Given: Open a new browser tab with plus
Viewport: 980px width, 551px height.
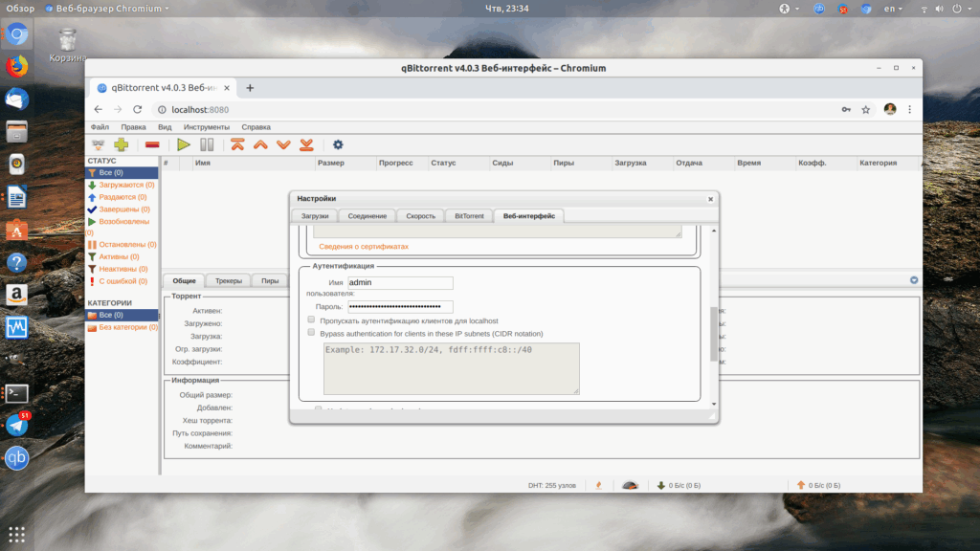Looking at the screenshot, I should [x=250, y=88].
